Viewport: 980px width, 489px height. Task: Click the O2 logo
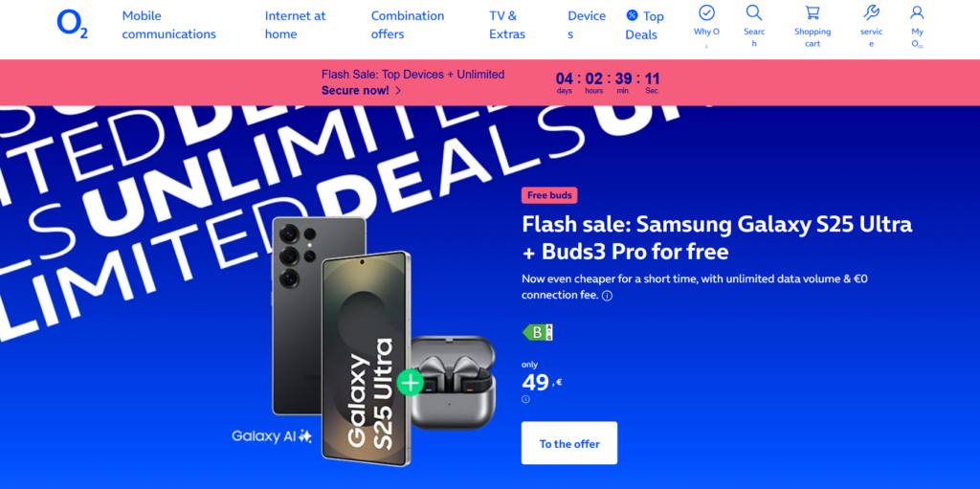pyautogui.click(x=72, y=24)
